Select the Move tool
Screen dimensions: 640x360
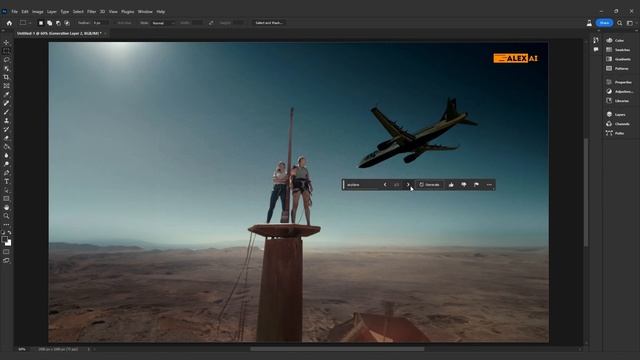(x=6, y=42)
